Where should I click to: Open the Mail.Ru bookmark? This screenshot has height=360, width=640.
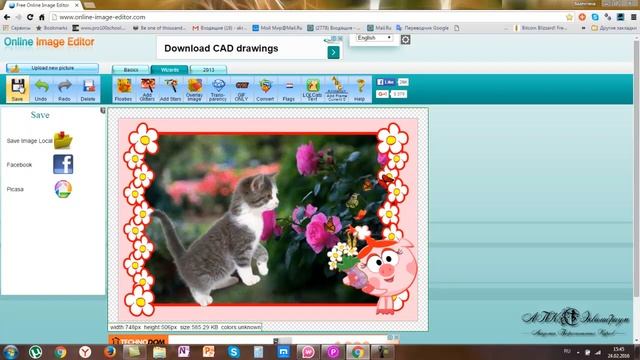tap(379, 28)
